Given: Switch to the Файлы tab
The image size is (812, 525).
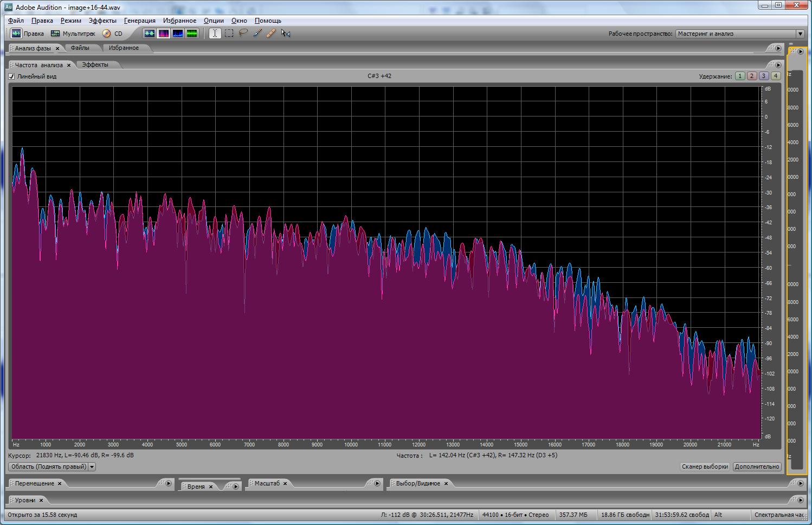Looking at the screenshot, I should 80,48.
